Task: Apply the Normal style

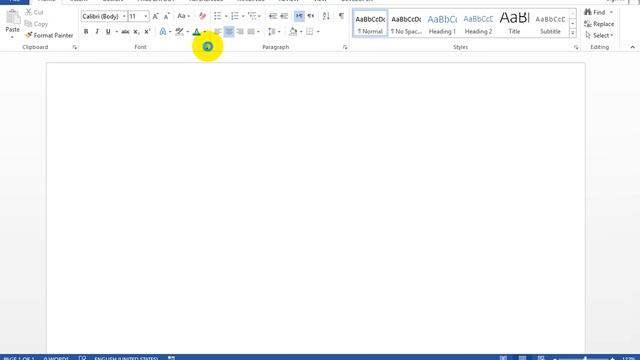Action: click(x=370, y=24)
